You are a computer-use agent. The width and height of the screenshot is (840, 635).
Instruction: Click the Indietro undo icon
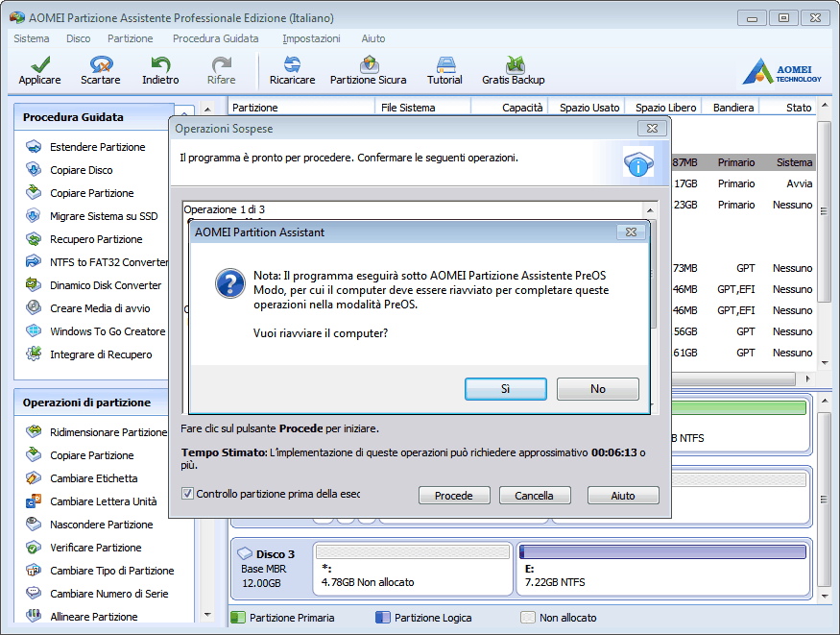[x=160, y=64]
